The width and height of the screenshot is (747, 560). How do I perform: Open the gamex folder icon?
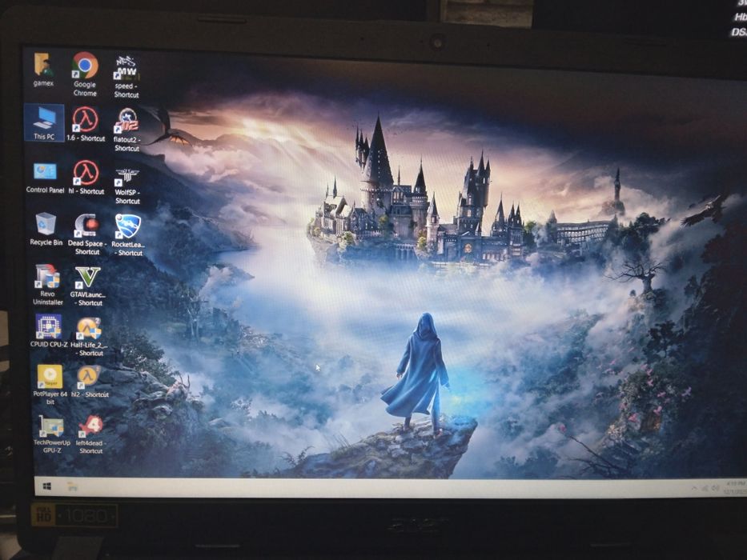coord(43,69)
